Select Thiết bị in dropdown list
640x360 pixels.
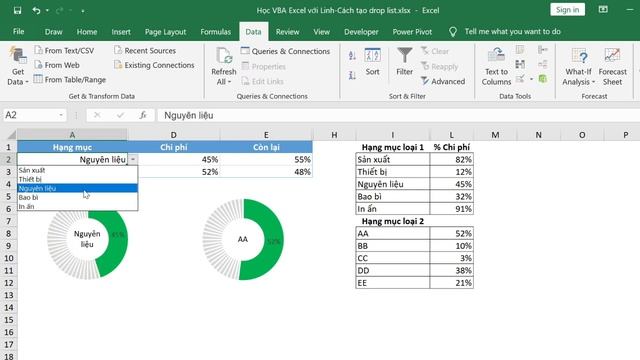(77, 179)
